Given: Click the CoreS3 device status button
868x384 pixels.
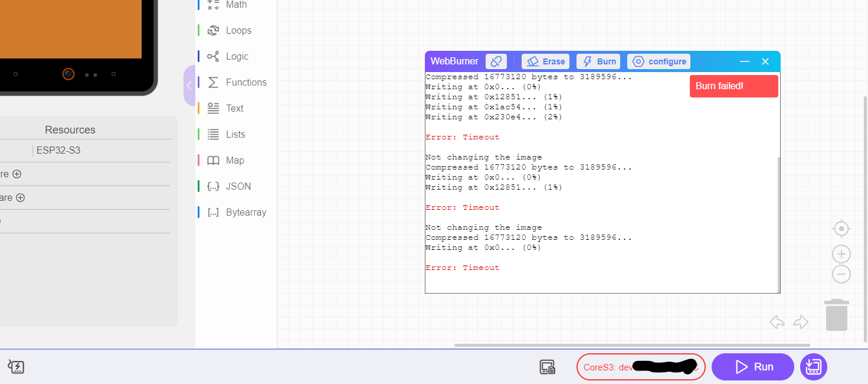Looking at the screenshot, I should [x=641, y=367].
